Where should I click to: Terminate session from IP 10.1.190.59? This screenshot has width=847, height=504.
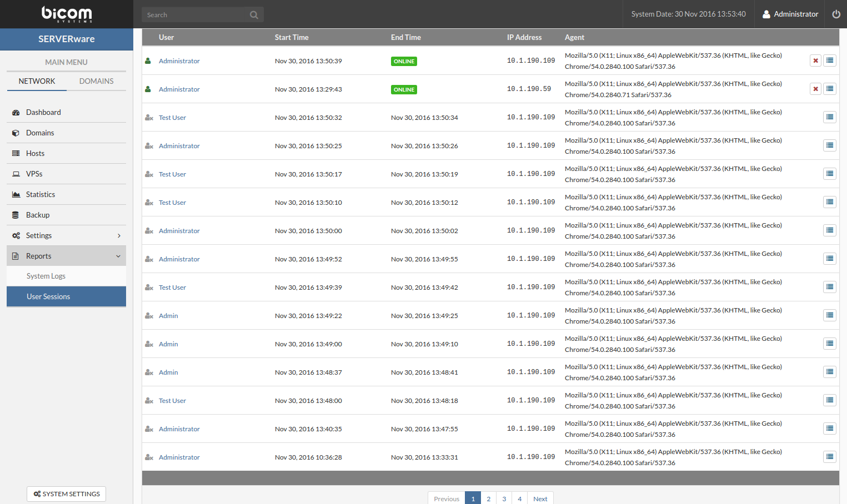pyautogui.click(x=815, y=89)
